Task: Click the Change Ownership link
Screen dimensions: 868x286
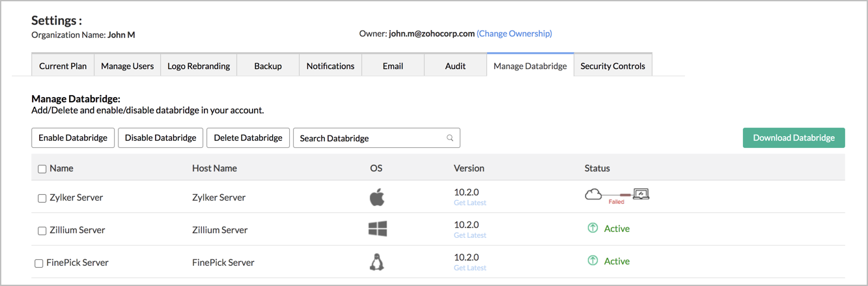Action: tap(514, 33)
